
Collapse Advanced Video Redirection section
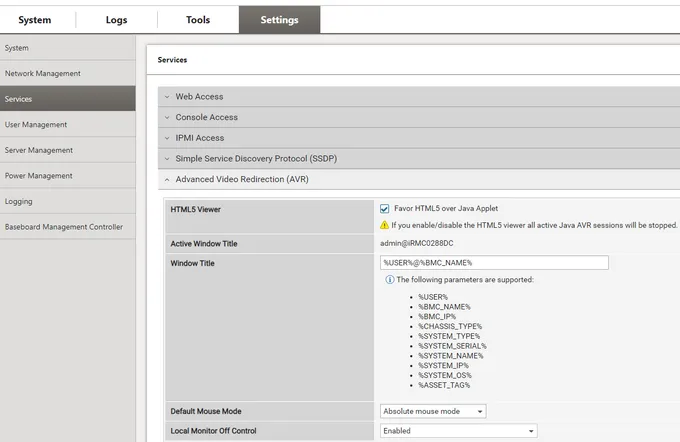pos(419,179)
